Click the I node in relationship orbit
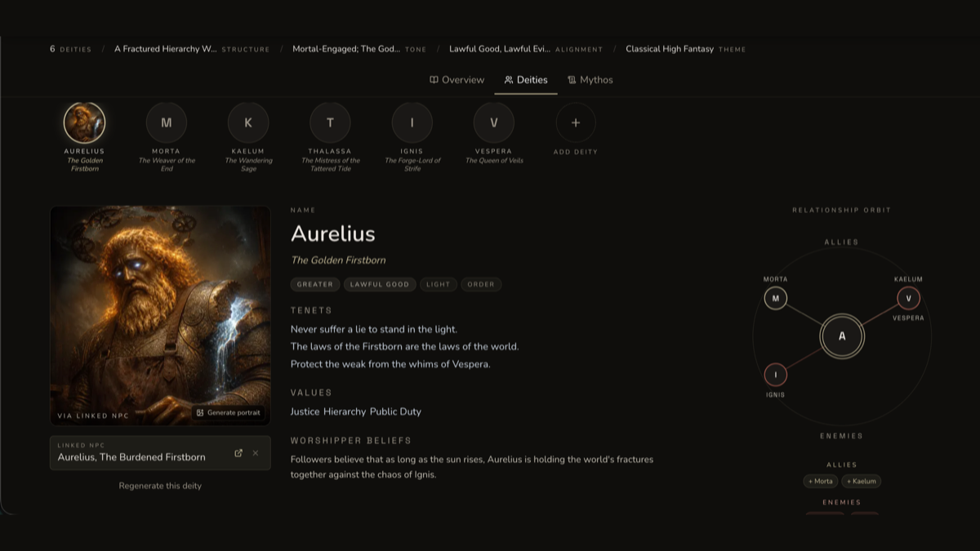The height and width of the screenshot is (551, 980). pyautogui.click(x=775, y=375)
